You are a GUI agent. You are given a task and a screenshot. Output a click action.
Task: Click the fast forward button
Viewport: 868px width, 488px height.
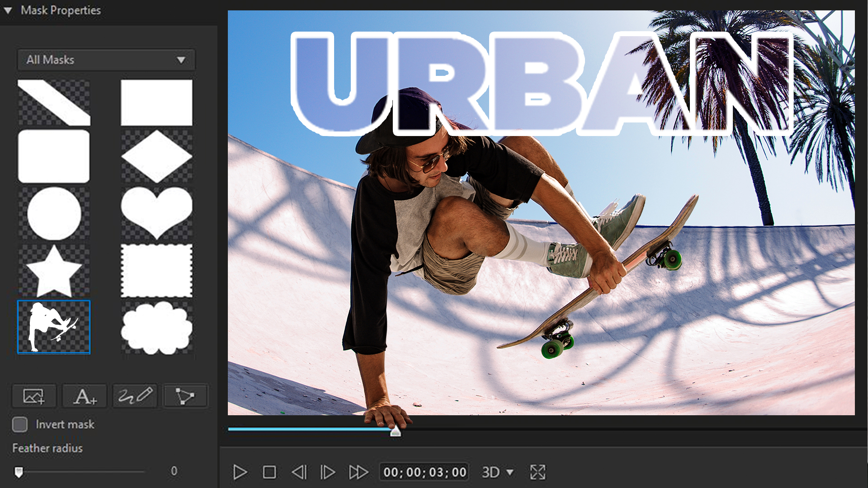(359, 472)
